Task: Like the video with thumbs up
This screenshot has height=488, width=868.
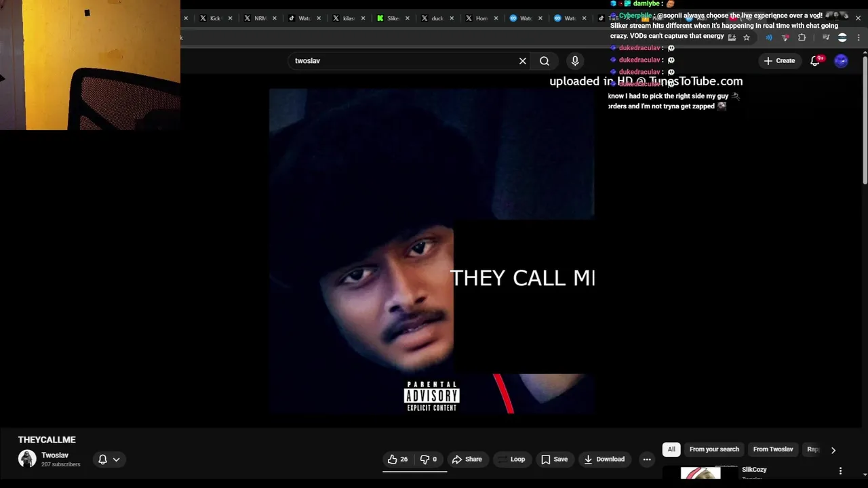Action: click(x=398, y=460)
